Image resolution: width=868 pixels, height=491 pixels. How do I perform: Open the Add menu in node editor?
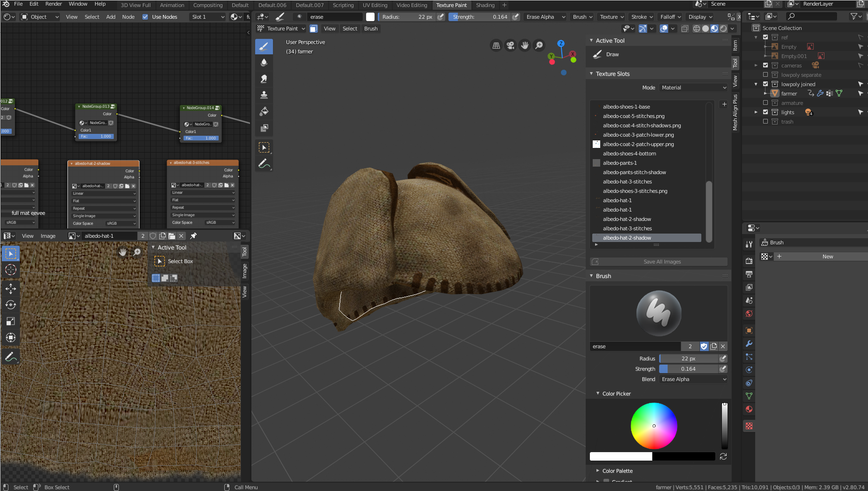pyautogui.click(x=111, y=17)
